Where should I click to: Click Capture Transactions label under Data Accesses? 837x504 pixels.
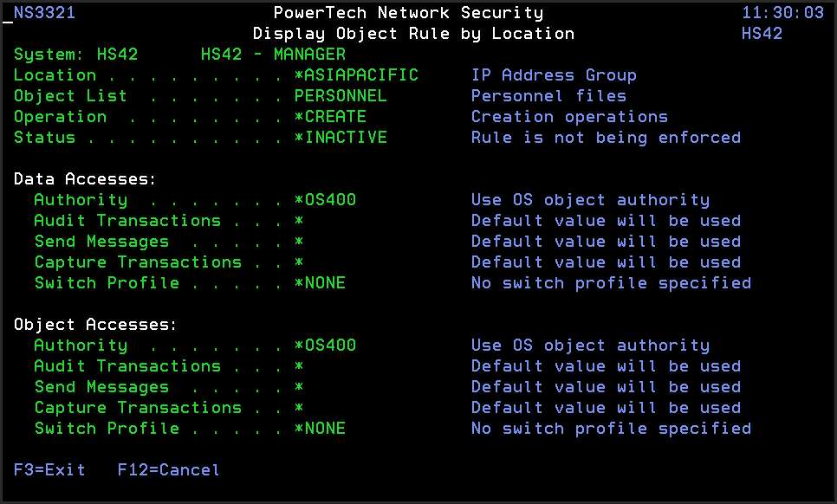(x=138, y=262)
